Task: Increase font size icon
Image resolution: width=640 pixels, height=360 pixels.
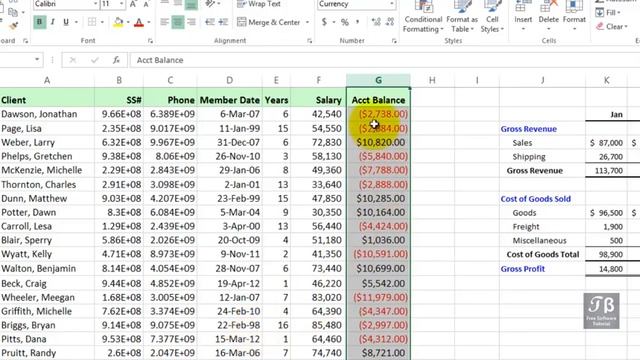Action: tap(133, 4)
